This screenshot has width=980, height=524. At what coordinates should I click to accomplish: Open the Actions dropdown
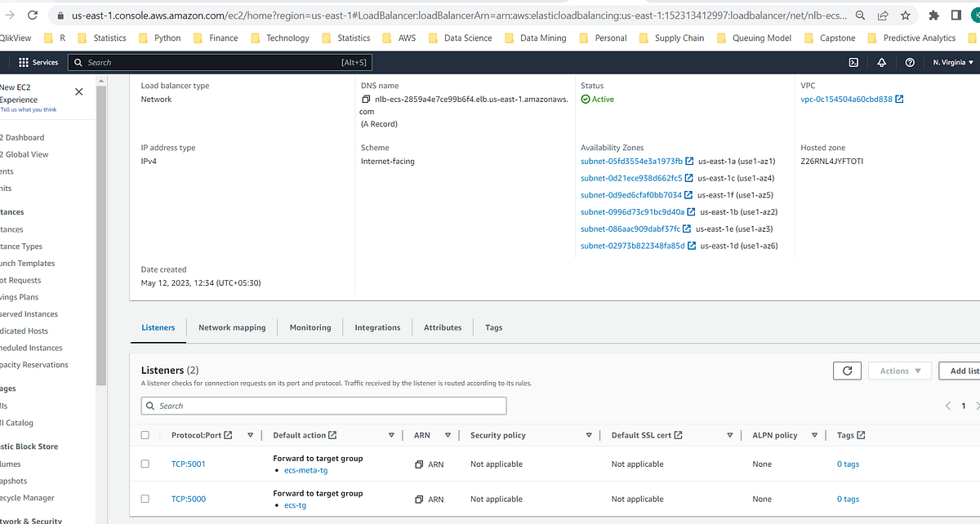pos(899,370)
